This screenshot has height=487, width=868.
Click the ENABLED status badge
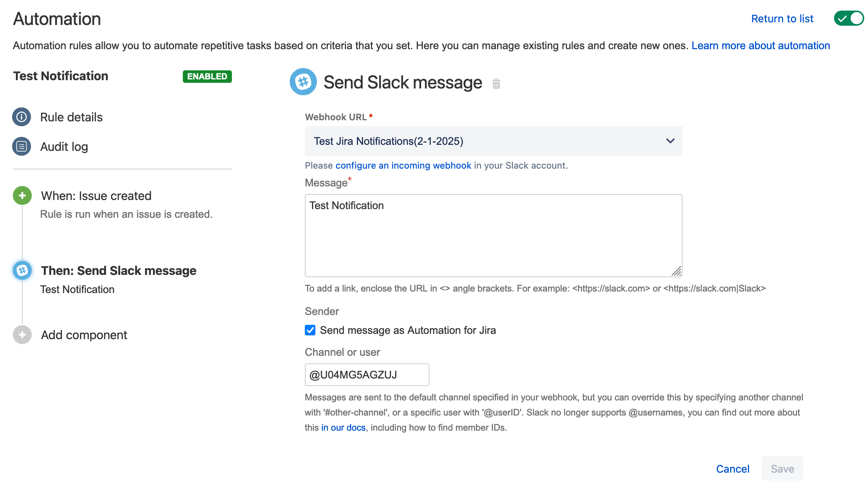[207, 76]
